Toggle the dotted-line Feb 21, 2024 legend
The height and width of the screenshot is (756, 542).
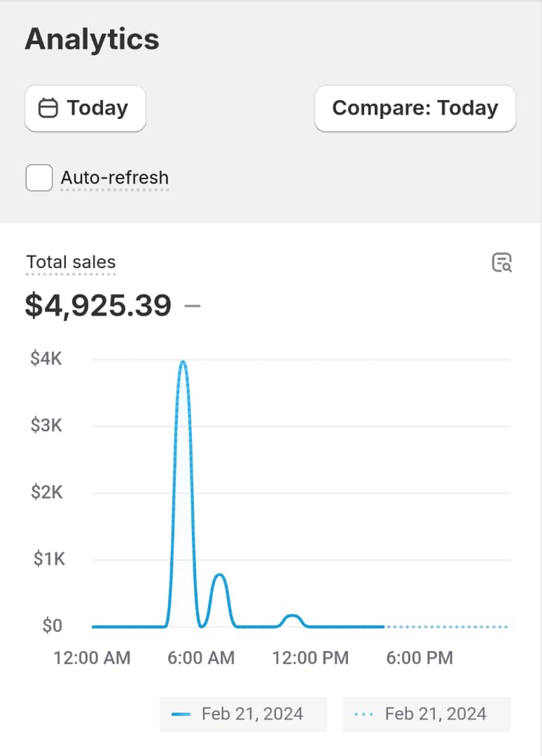tap(426, 714)
